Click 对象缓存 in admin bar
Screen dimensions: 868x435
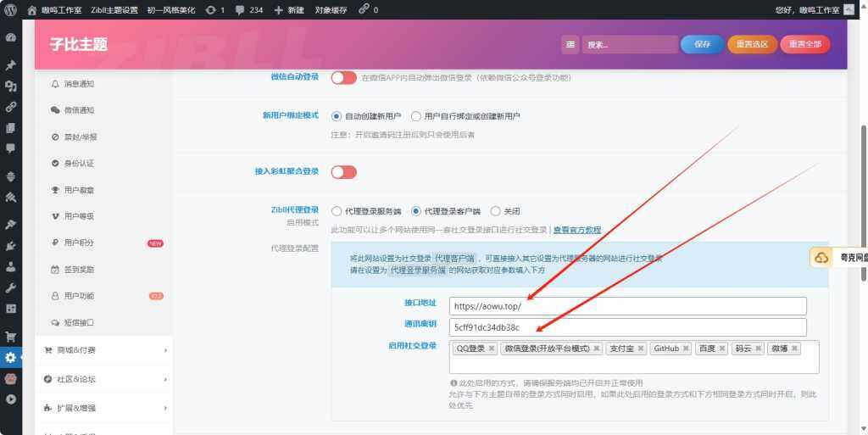click(x=331, y=10)
